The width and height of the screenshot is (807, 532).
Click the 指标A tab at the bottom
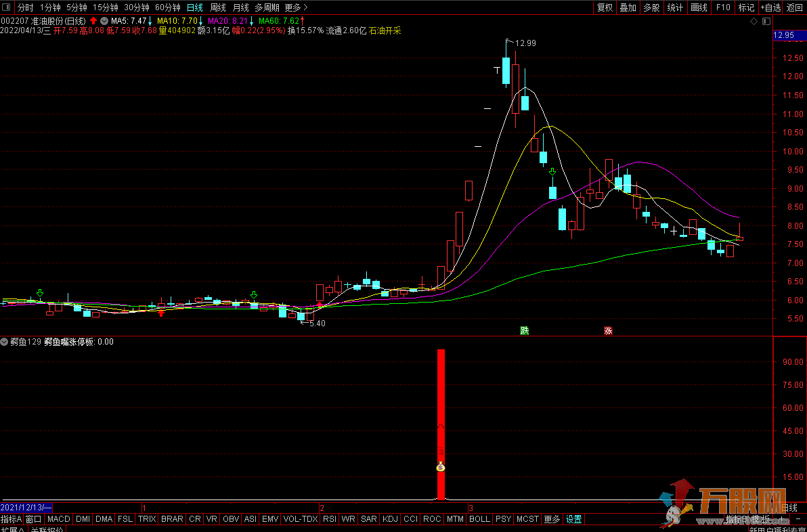pos(12,519)
